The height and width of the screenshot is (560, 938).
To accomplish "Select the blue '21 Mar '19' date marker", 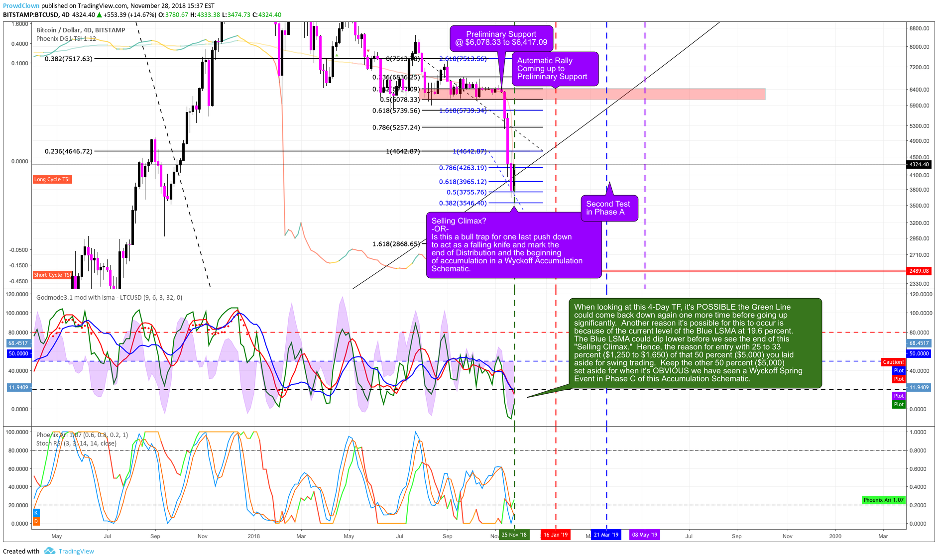I will click(606, 535).
